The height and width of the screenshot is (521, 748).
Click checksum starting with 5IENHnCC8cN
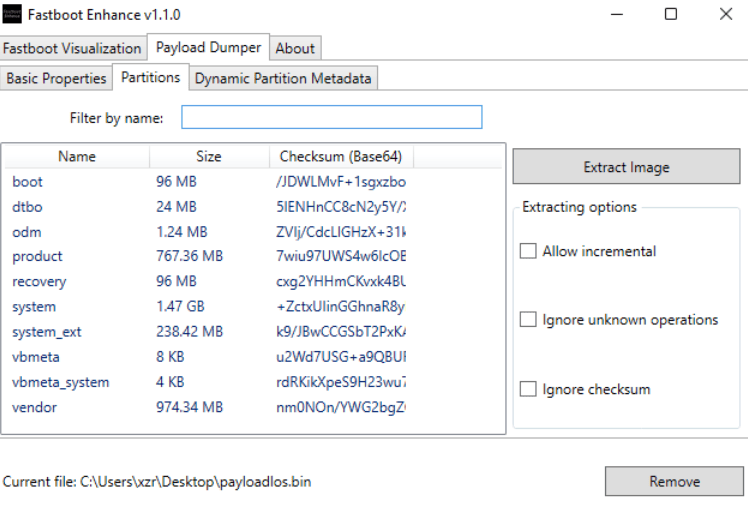(x=341, y=207)
